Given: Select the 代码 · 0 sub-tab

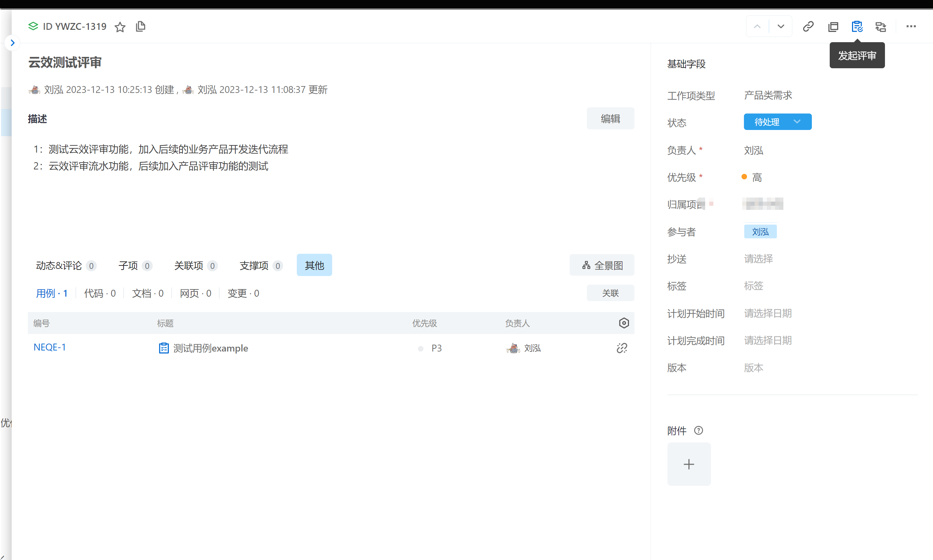Looking at the screenshot, I should click(100, 293).
